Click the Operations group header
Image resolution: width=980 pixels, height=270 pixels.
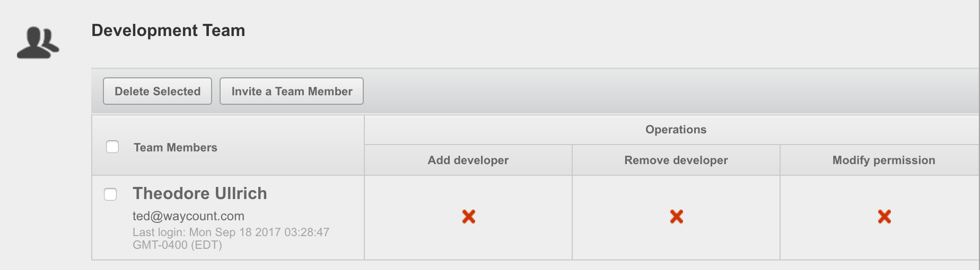[676, 130]
